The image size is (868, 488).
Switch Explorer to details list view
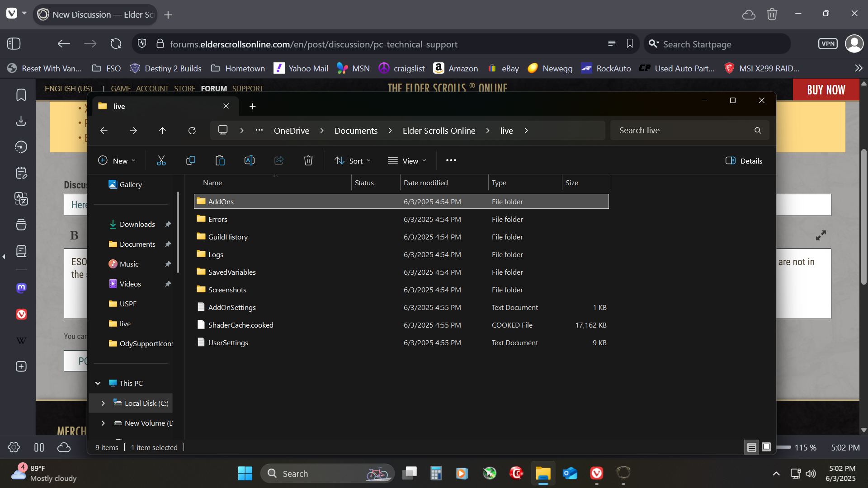click(x=752, y=447)
